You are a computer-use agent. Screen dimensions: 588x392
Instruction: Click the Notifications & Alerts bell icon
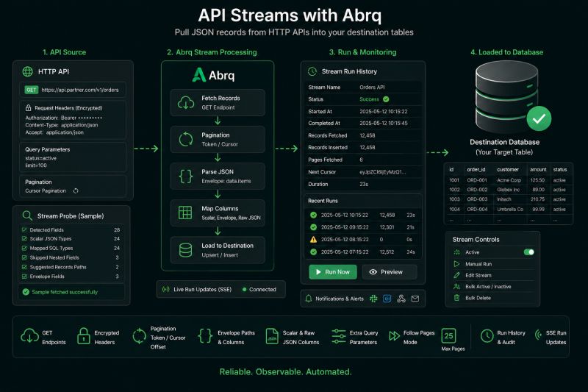pyautogui.click(x=308, y=299)
